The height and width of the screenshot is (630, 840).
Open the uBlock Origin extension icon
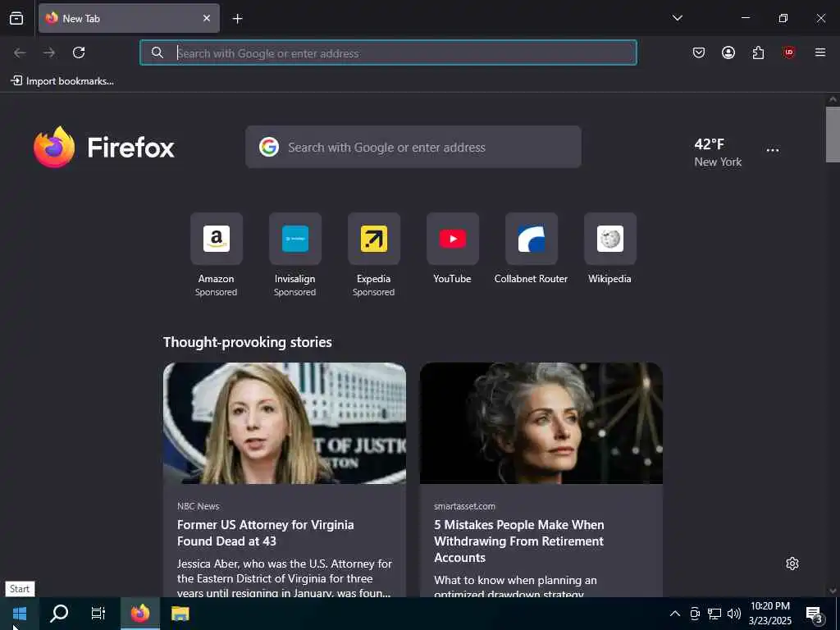pyautogui.click(x=788, y=52)
